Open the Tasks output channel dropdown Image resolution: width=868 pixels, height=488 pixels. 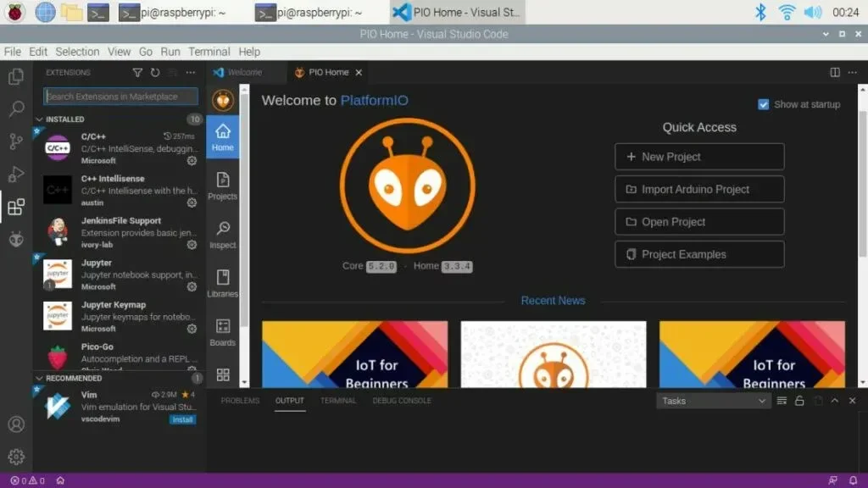pyautogui.click(x=713, y=401)
